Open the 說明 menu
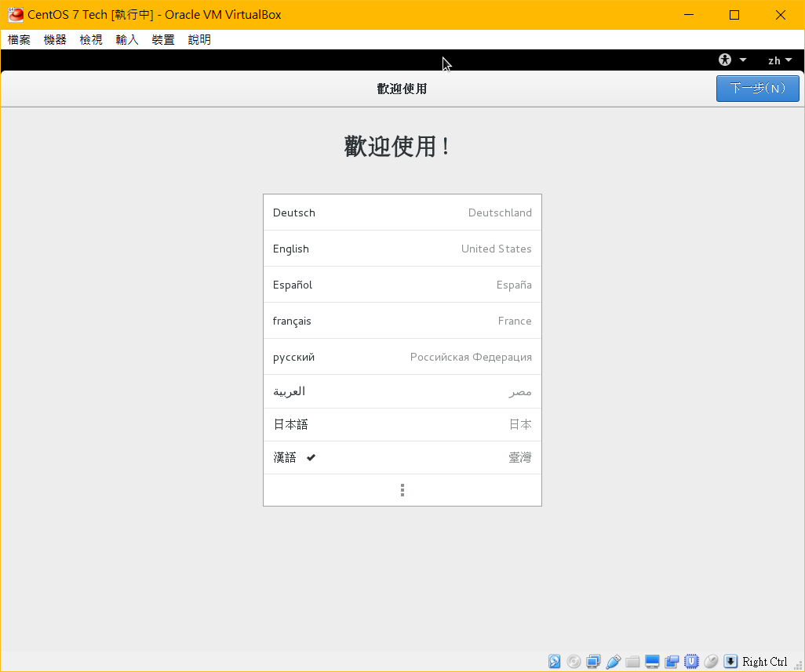Image resolution: width=805 pixels, height=672 pixels. coord(199,40)
